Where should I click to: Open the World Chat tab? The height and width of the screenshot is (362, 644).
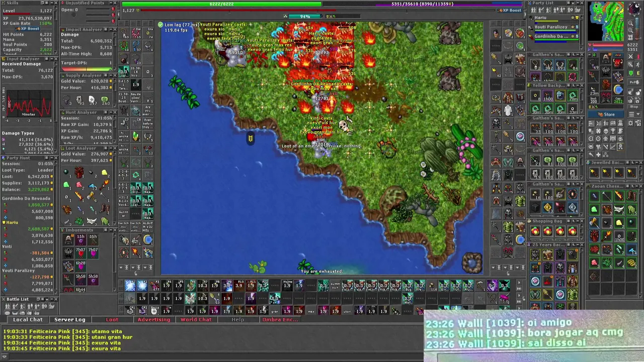[196, 320]
